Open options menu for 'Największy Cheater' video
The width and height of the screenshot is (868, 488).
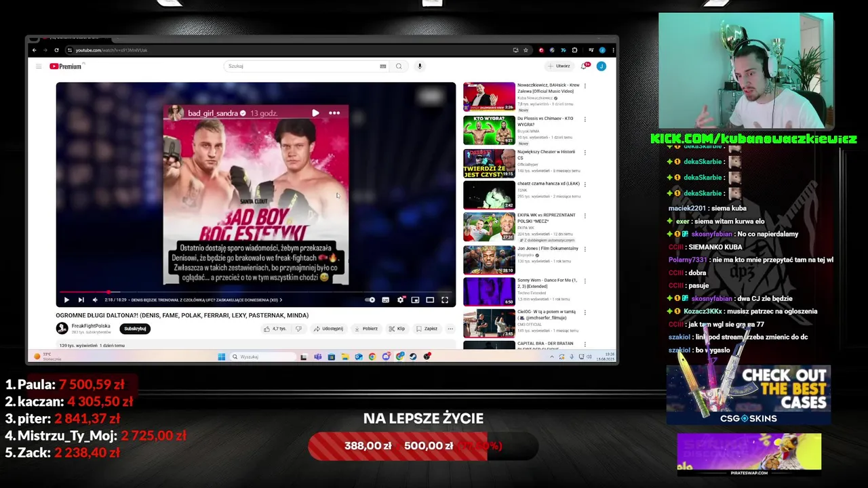585,152
